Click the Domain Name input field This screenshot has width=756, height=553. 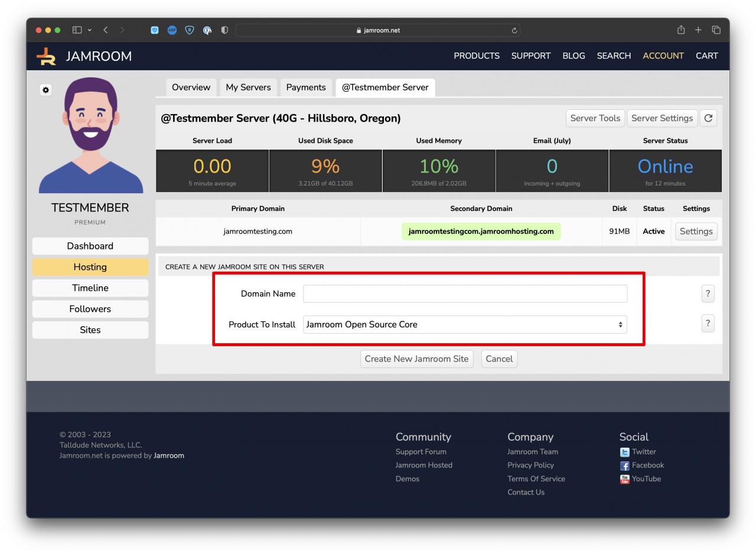point(465,294)
